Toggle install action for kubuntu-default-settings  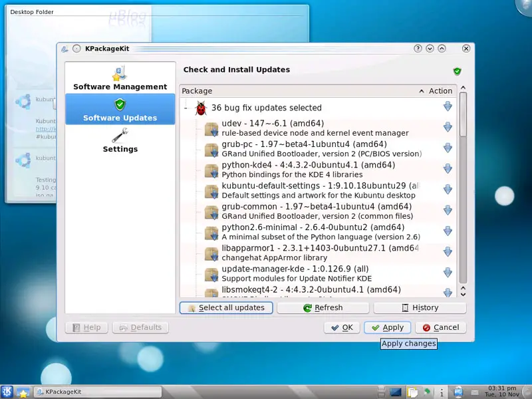coord(448,190)
